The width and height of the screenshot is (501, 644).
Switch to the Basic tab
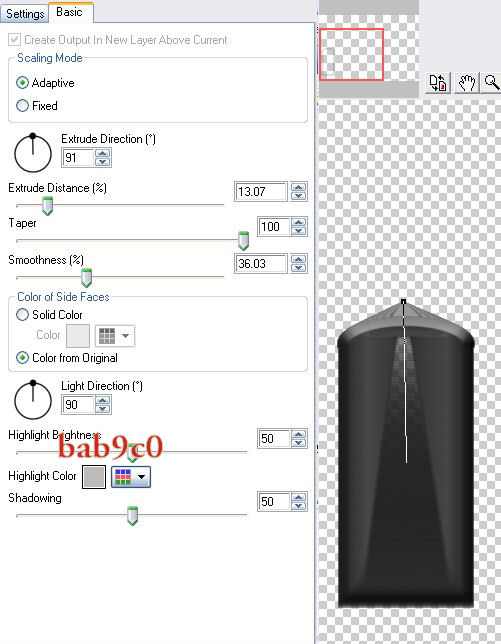point(69,12)
